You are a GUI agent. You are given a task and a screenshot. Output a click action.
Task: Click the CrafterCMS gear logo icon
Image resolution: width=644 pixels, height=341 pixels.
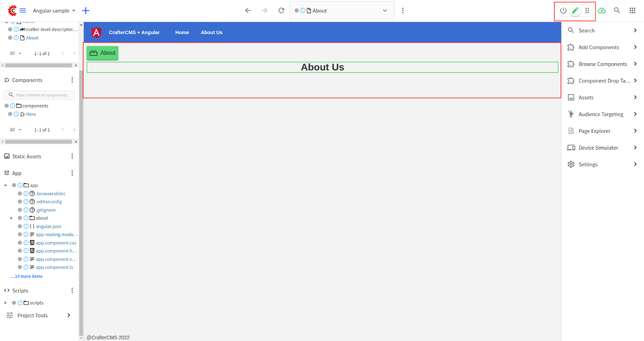[12, 10]
